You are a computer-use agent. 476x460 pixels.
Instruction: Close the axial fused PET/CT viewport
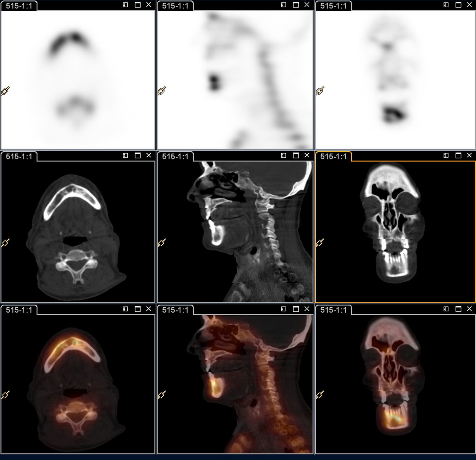[149, 309]
